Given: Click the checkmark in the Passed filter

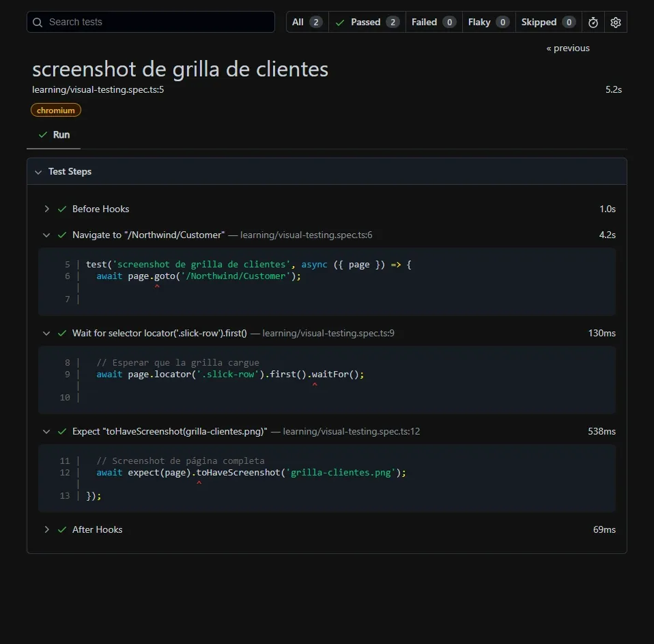Looking at the screenshot, I should pos(340,23).
